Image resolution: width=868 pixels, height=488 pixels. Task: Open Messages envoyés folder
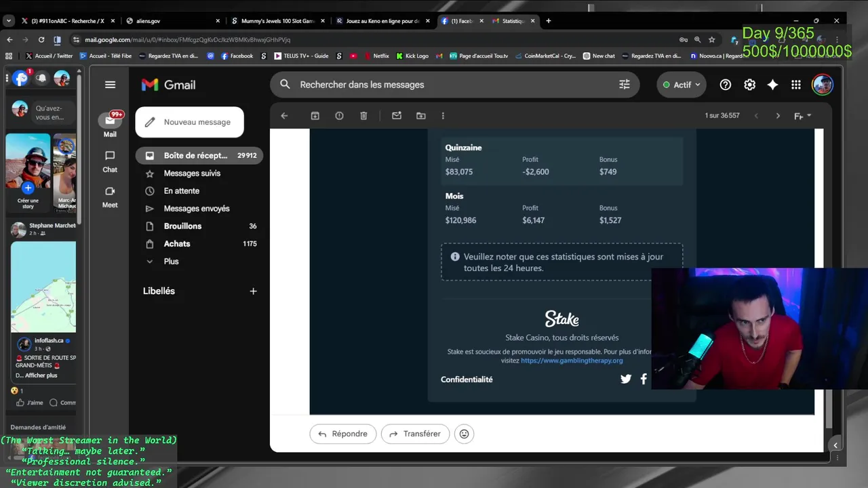pyautogui.click(x=199, y=209)
